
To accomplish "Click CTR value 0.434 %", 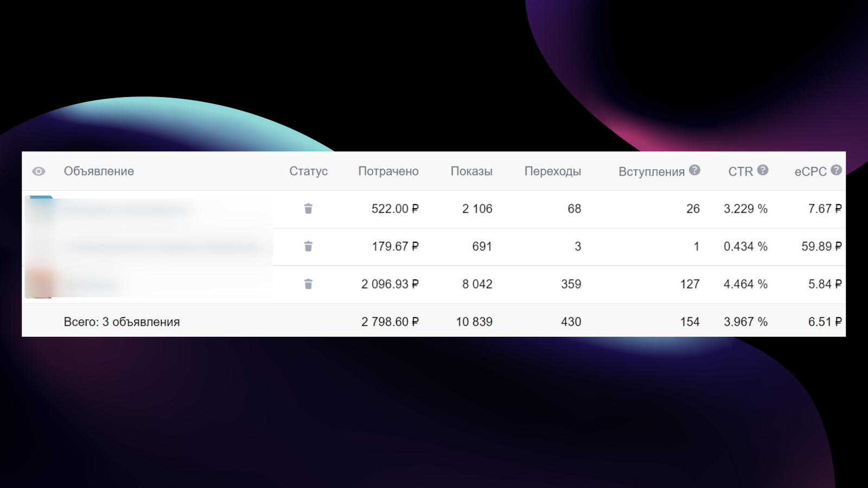I will (x=746, y=247).
